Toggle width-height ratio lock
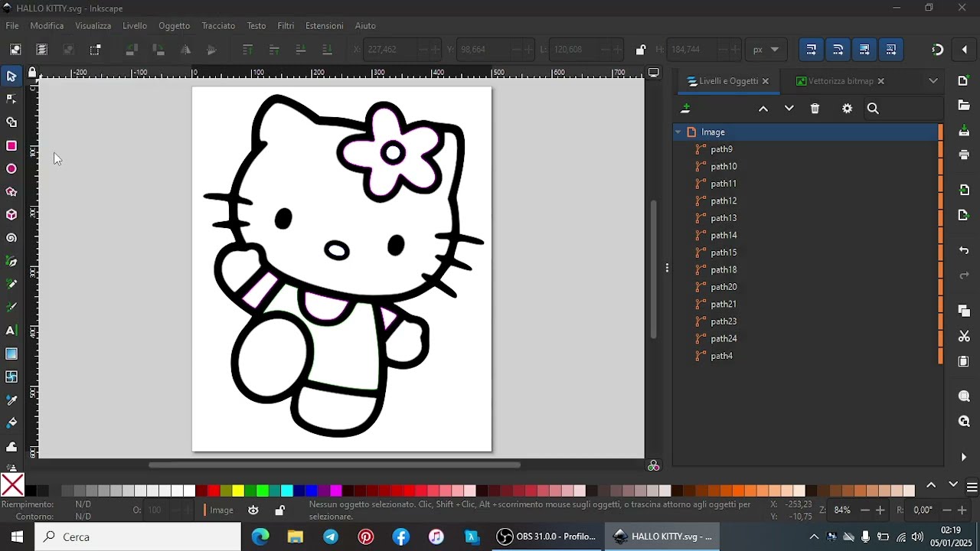Image resolution: width=980 pixels, height=551 pixels. 641,50
